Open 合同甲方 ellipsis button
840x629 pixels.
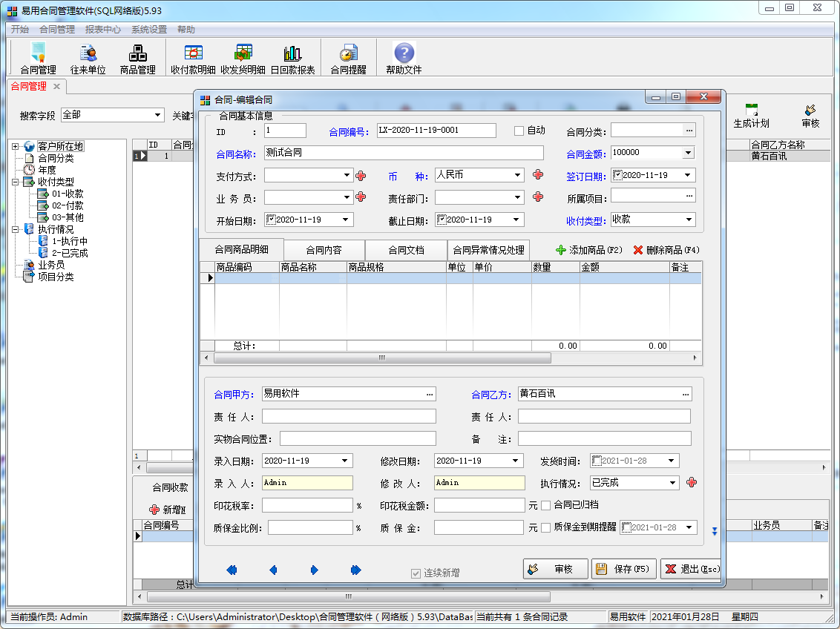click(x=430, y=395)
